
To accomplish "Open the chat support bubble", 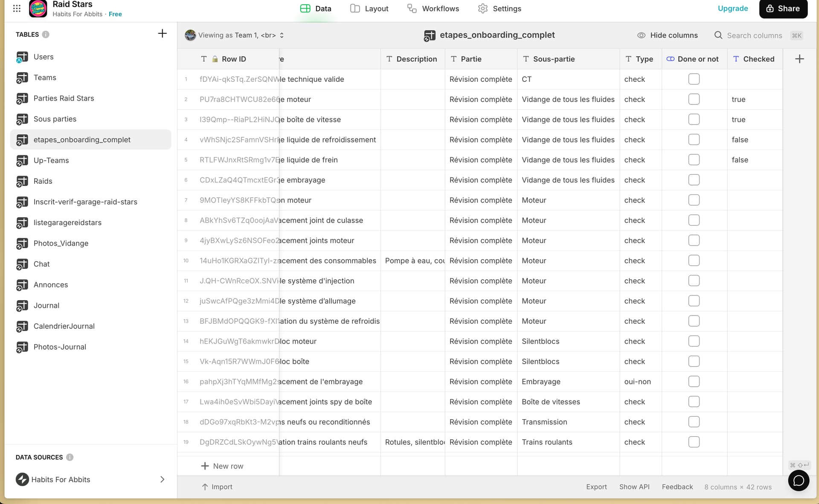I will (799, 481).
